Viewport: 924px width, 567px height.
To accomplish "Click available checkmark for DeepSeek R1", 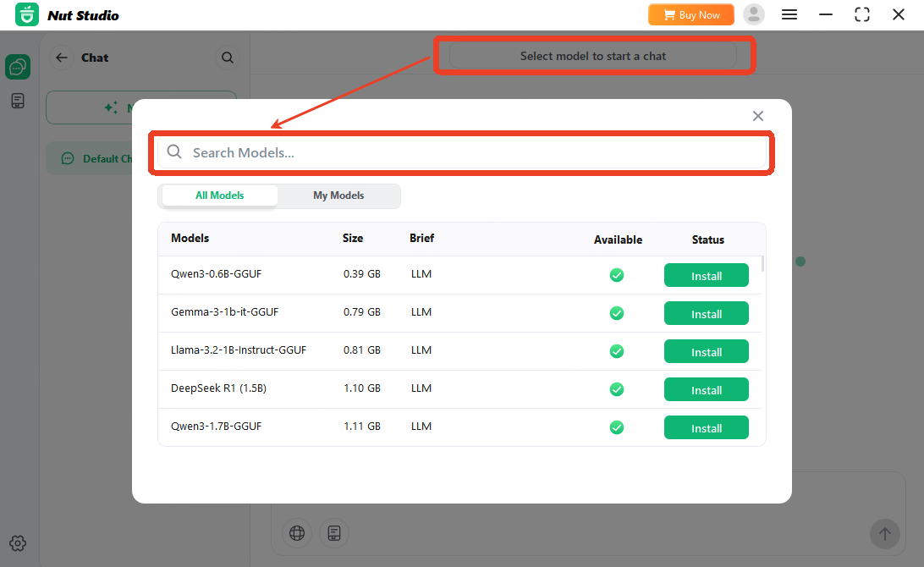I will (617, 389).
